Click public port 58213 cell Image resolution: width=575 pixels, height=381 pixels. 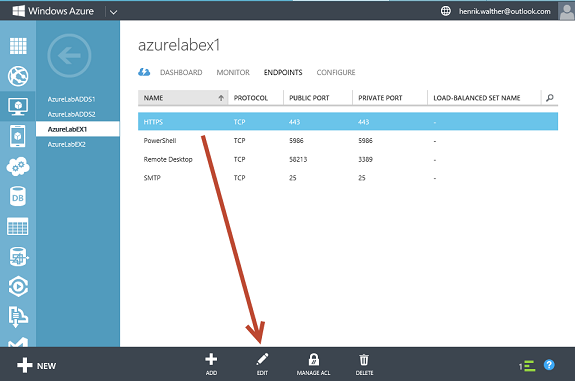pyautogui.click(x=298, y=159)
